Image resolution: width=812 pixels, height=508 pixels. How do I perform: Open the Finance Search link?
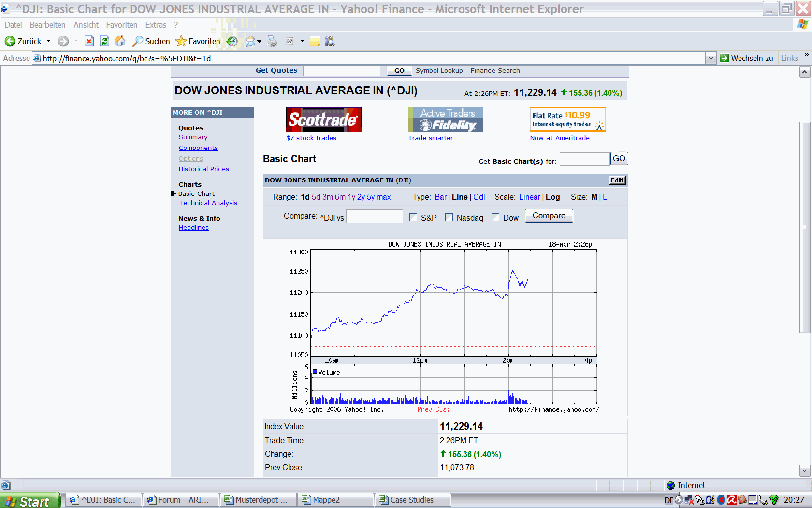(495, 71)
